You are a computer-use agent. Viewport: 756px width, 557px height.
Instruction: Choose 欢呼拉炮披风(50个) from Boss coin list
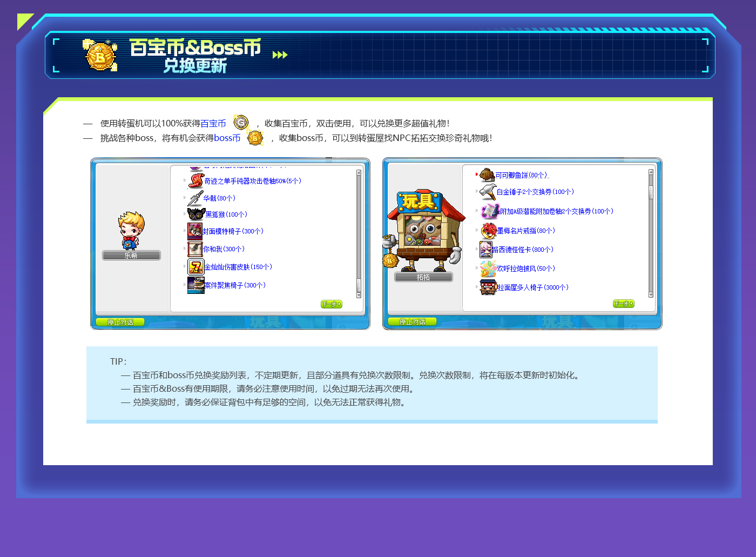pyautogui.click(x=525, y=269)
